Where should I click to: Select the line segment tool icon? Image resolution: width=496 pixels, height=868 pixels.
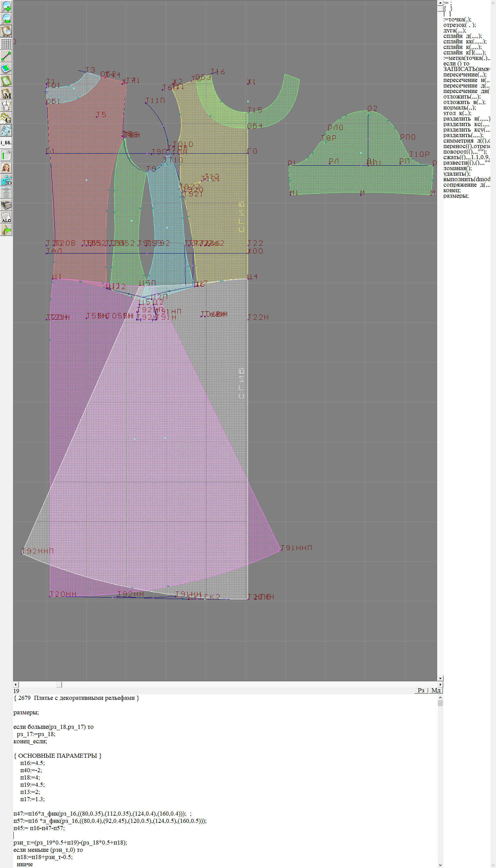click(6, 56)
